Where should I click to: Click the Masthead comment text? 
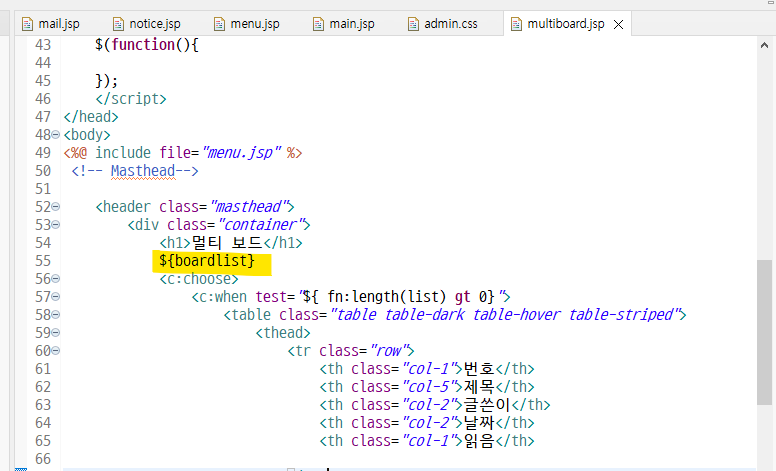coord(143,171)
